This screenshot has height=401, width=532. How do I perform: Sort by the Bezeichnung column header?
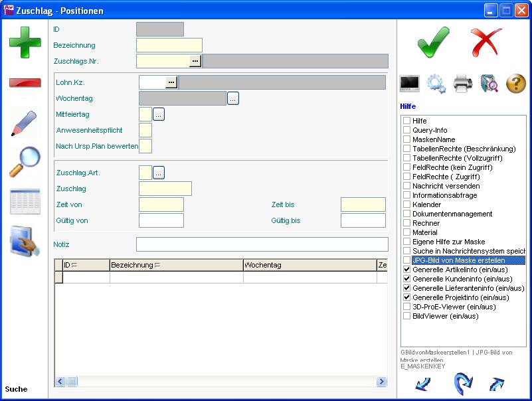click(133, 266)
